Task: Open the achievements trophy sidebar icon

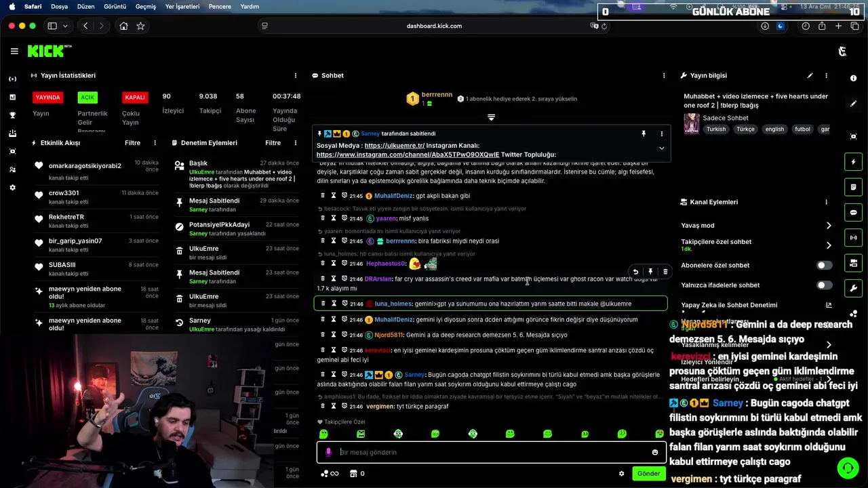Action: 12,115
